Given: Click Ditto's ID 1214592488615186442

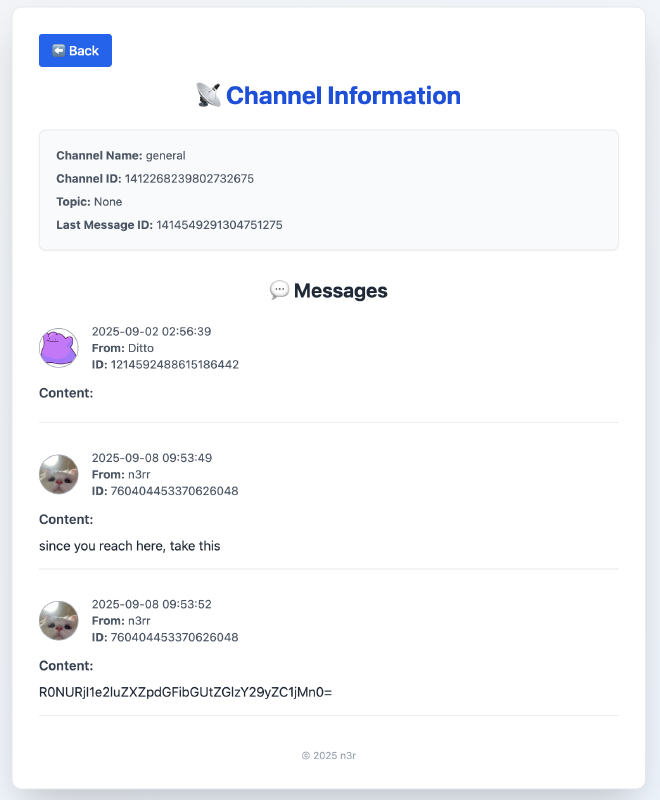Looking at the screenshot, I should tap(174, 364).
